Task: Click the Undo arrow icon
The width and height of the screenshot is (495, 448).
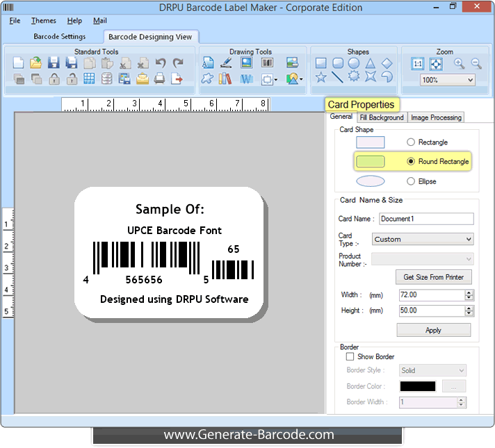Action: [161, 63]
